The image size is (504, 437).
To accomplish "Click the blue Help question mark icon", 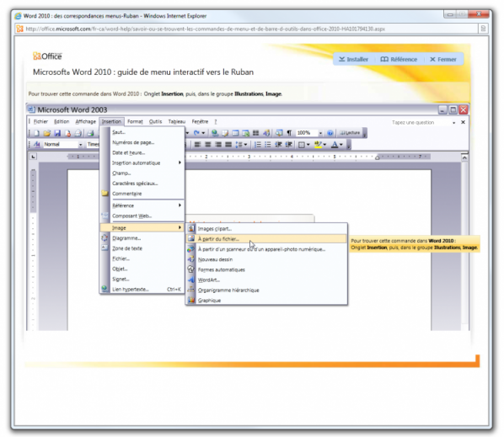I will point(330,132).
